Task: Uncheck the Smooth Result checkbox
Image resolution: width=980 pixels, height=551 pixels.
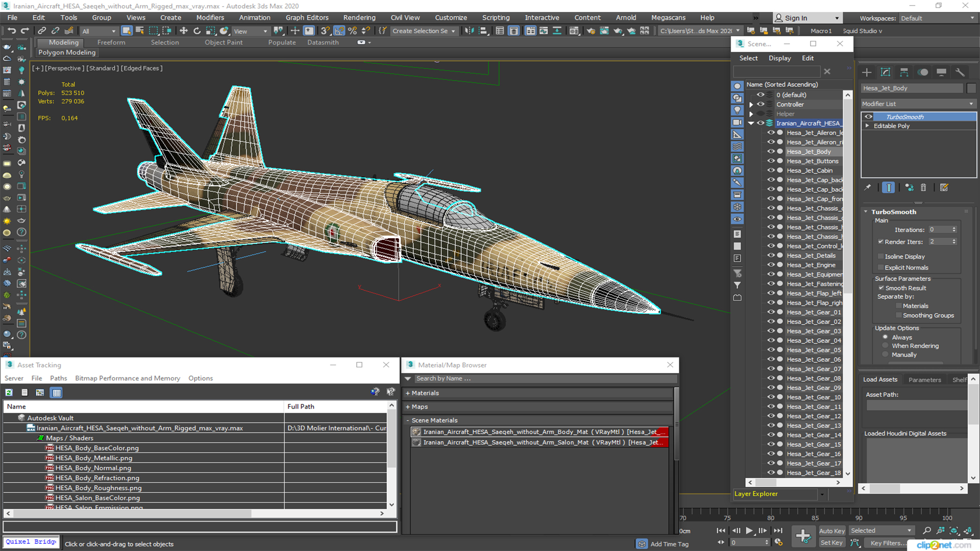Action: 881,288
